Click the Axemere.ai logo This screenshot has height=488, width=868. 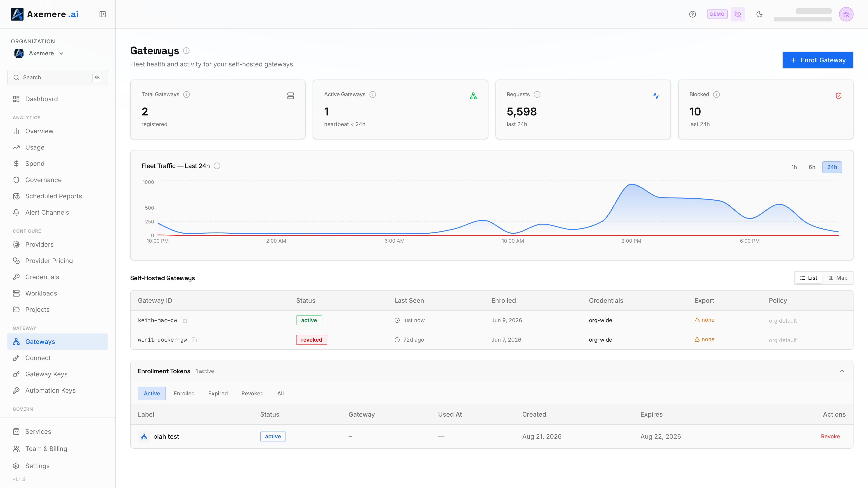tap(45, 14)
